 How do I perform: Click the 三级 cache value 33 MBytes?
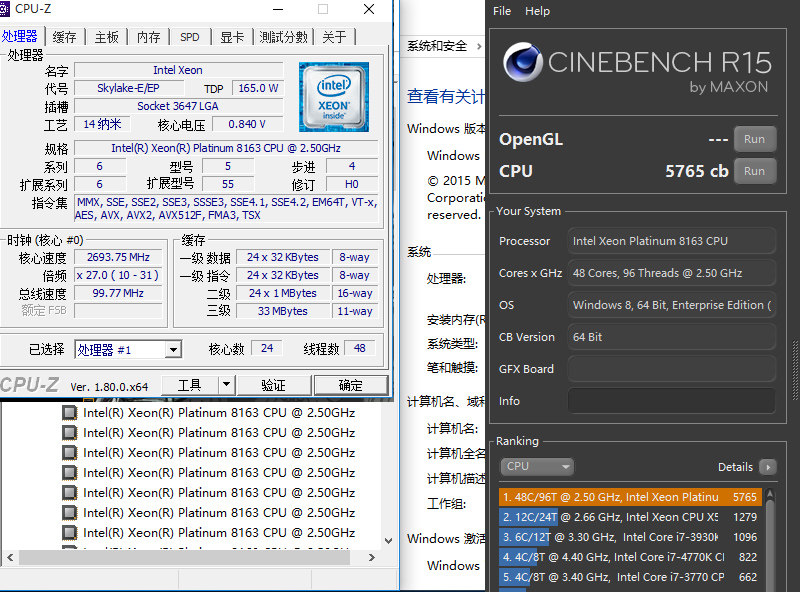pyautogui.click(x=283, y=311)
